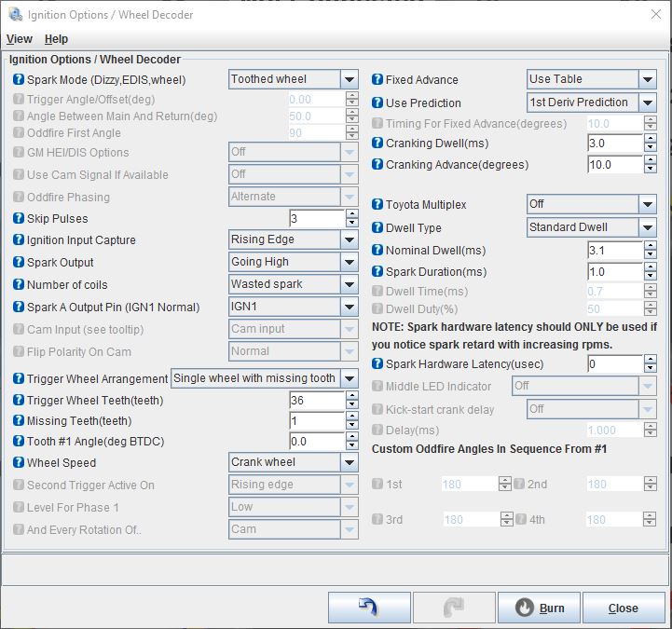
Task: Open Use Prediction dropdown
Action: tap(592, 103)
